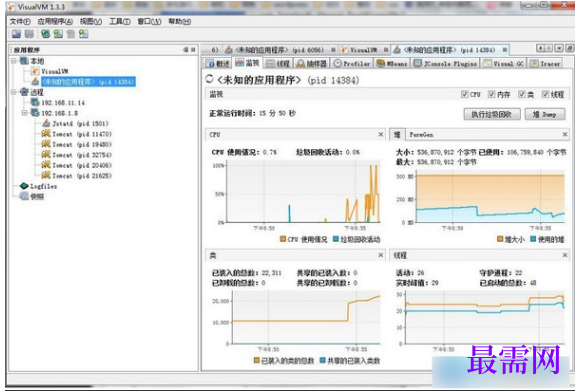Close the 类 classes chart panel
This screenshot has height=391, width=579.
pos(381,255)
